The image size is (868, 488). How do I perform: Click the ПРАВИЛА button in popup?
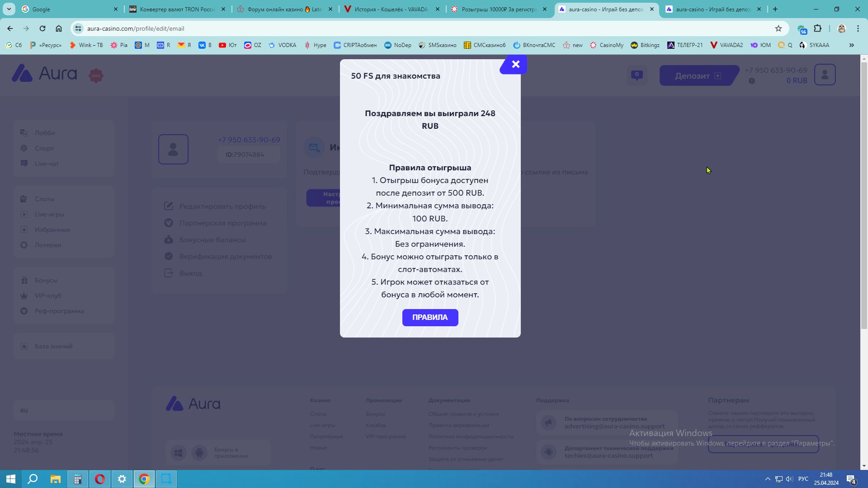tap(430, 318)
